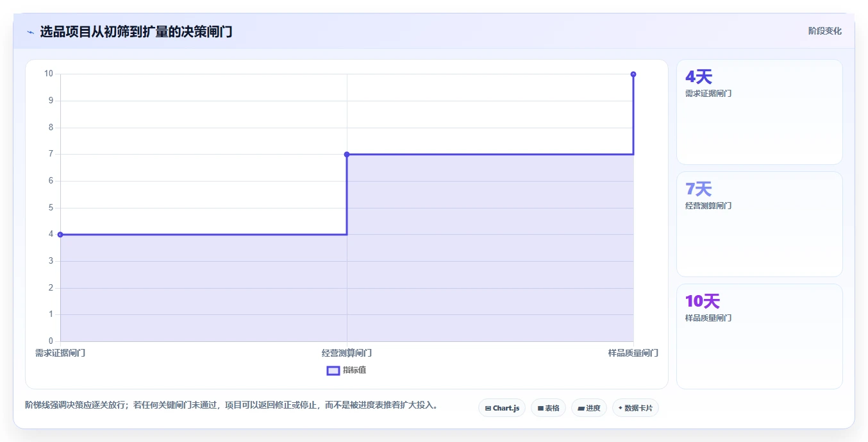The width and height of the screenshot is (868, 442).
Task: Click the 需求证据闸门 x-axis label
Action: 60,353
